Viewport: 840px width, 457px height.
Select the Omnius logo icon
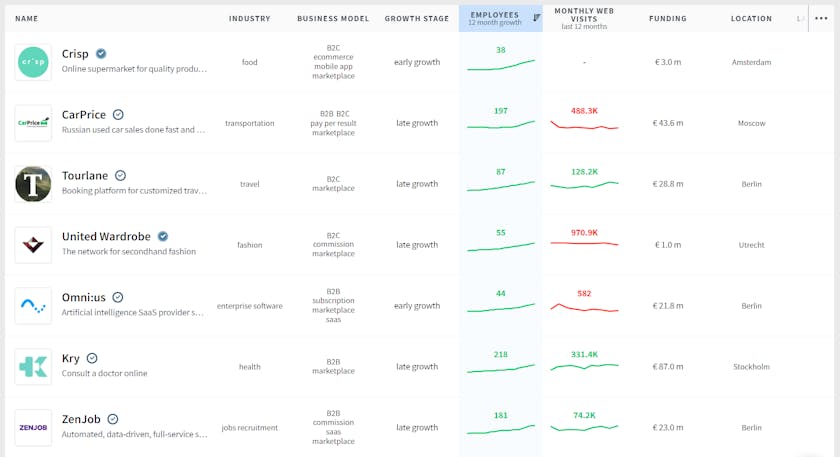click(x=33, y=306)
